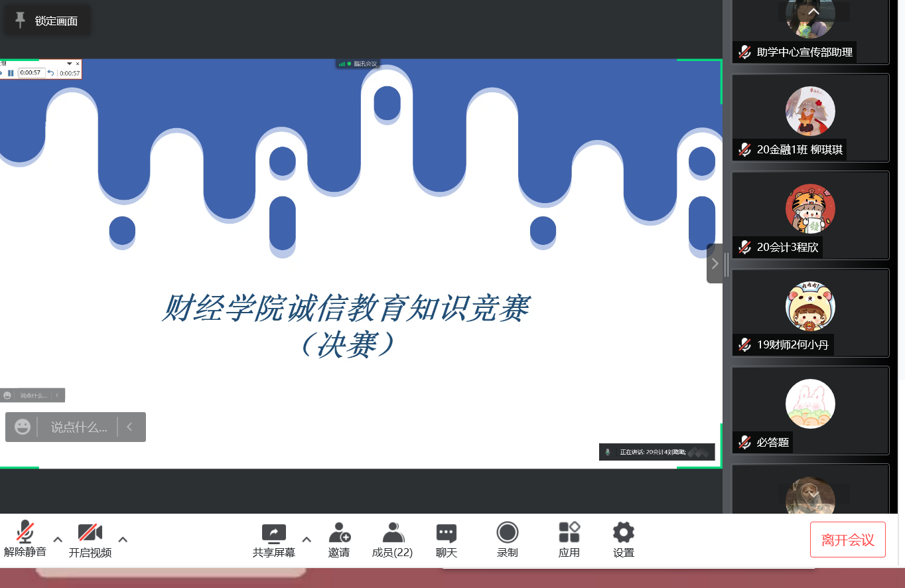The height and width of the screenshot is (588, 905).
Task: Click the 共享屏幕 share screen icon
Action: coord(273,533)
